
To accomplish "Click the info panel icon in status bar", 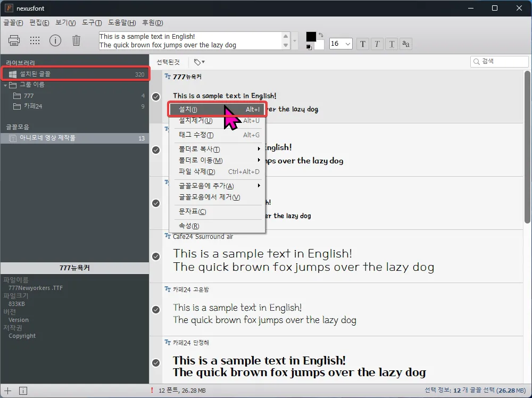I will point(23,391).
